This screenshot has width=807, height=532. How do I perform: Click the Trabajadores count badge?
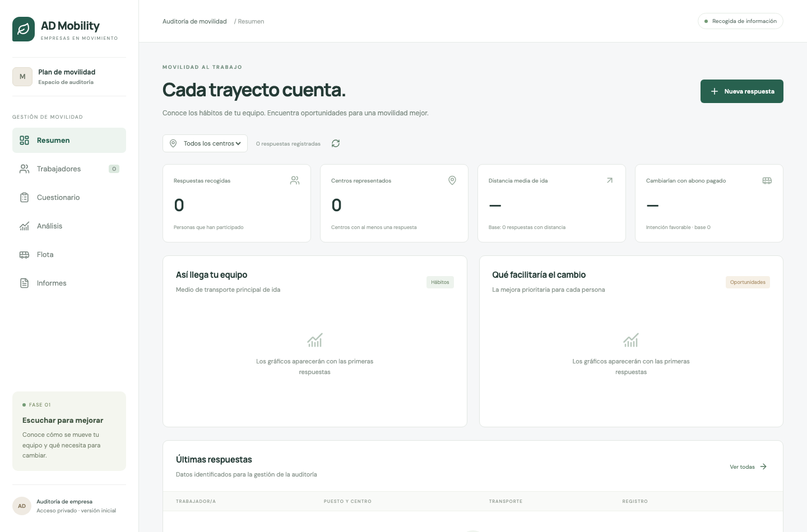[x=114, y=169]
